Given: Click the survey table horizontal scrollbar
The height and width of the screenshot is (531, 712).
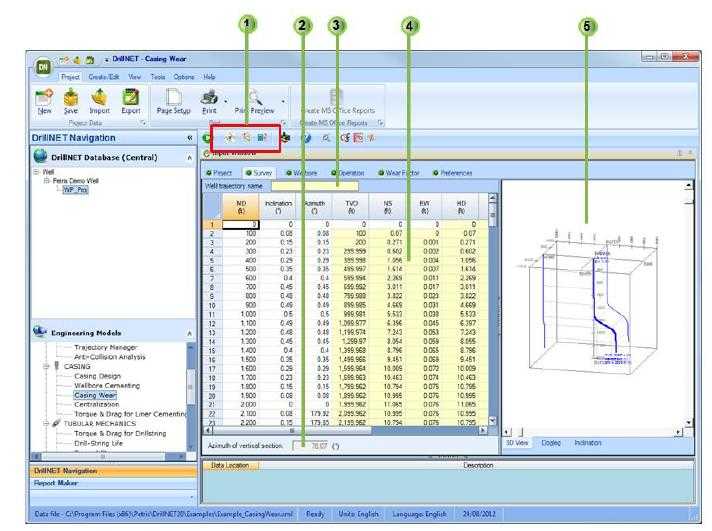Looking at the screenshot, I should click(x=345, y=429).
